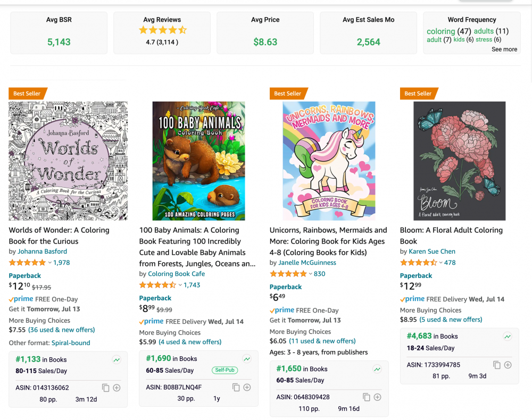The image size is (532, 420).
Task: Click the plus icon beside ASIN B08B7LNQ4F
Action: point(247,388)
